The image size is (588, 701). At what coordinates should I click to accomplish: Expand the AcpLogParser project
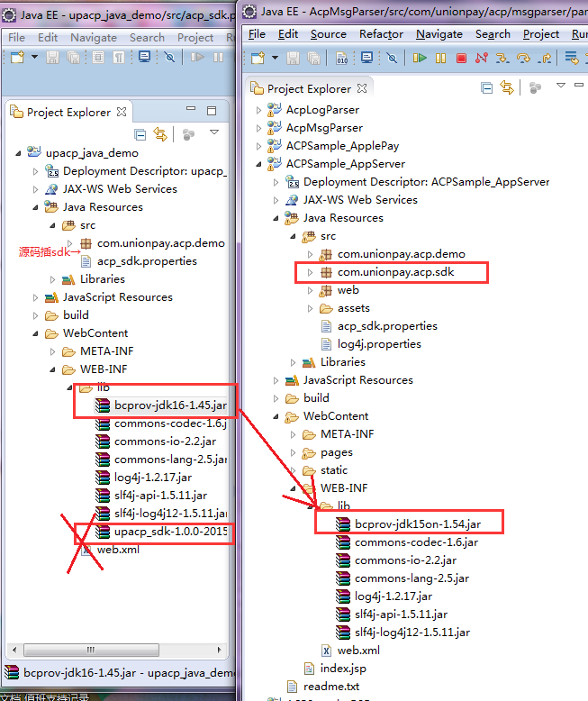(258, 110)
